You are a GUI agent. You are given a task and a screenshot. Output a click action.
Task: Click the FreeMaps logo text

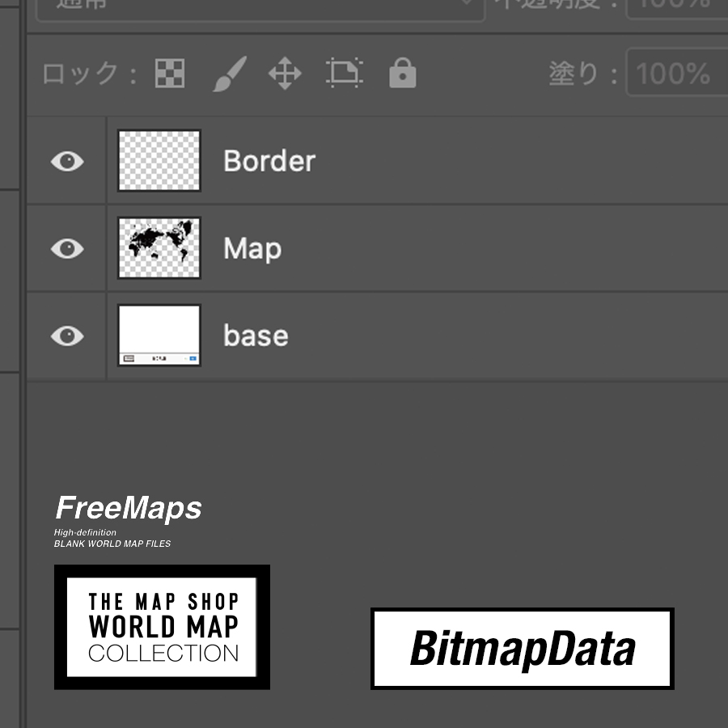tap(129, 508)
